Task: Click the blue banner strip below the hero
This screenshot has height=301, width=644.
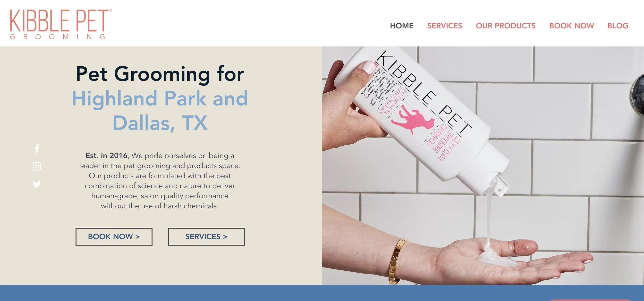Action: pyautogui.click(x=322, y=293)
